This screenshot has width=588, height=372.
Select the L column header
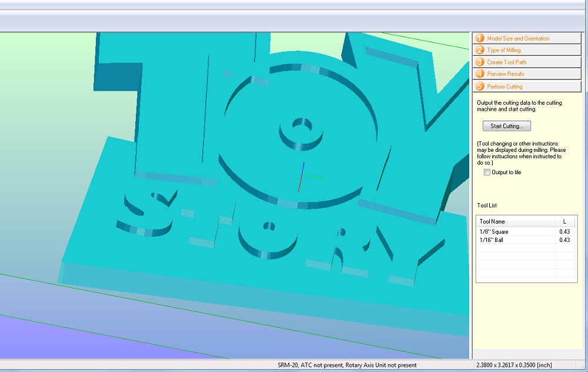tap(566, 221)
